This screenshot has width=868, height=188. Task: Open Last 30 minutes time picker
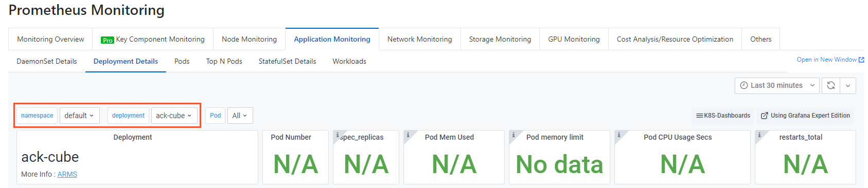777,86
